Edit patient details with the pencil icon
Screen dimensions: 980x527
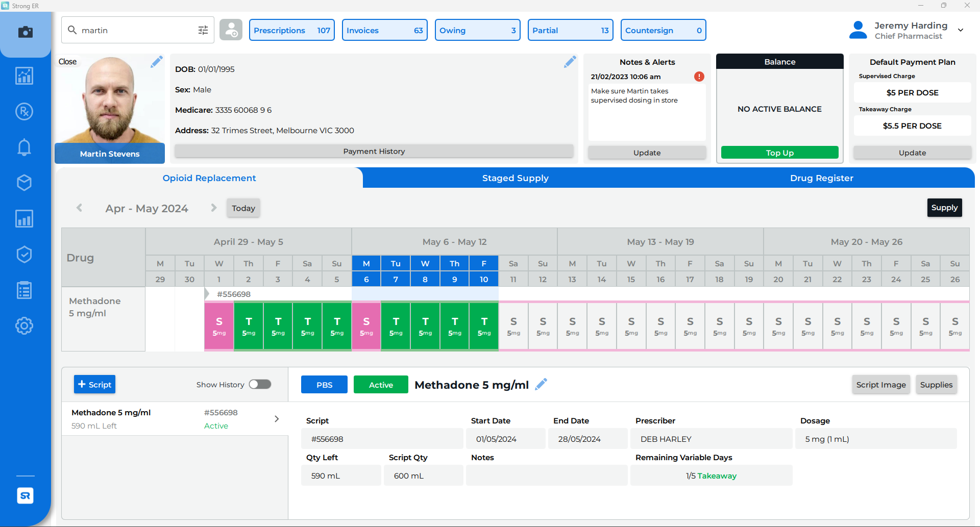click(x=570, y=61)
